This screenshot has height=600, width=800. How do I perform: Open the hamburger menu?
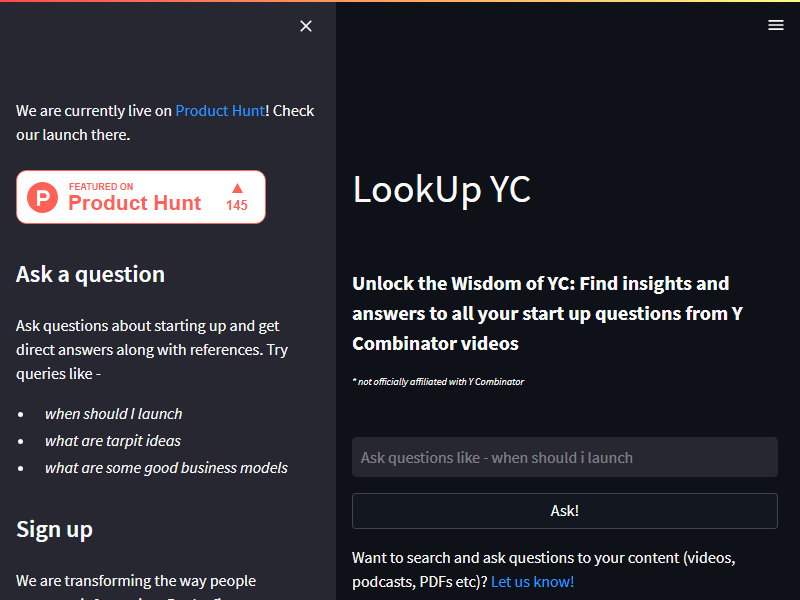tap(776, 25)
